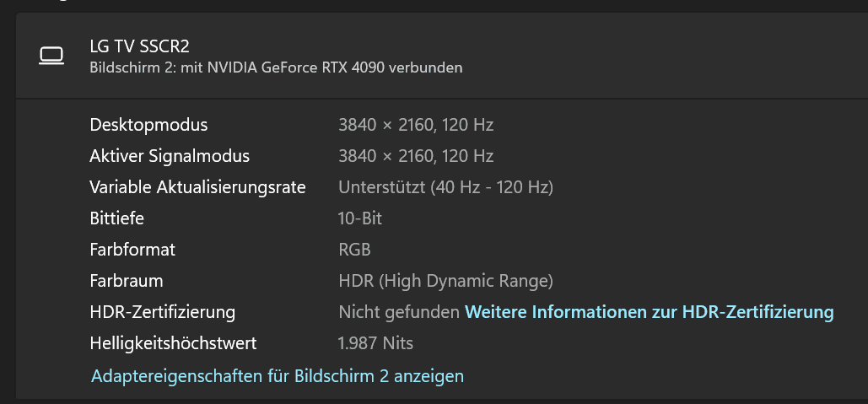This screenshot has height=404, width=868.
Task: Click the display device icon beside LG TV SSCR2
Action: click(x=51, y=56)
